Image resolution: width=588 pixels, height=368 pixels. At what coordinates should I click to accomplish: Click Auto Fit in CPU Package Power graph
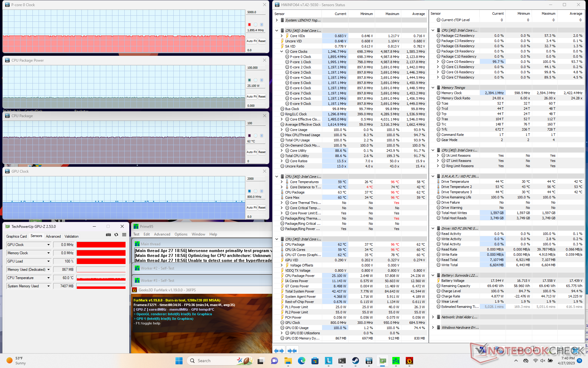pyautogui.click(x=251, y=97)
